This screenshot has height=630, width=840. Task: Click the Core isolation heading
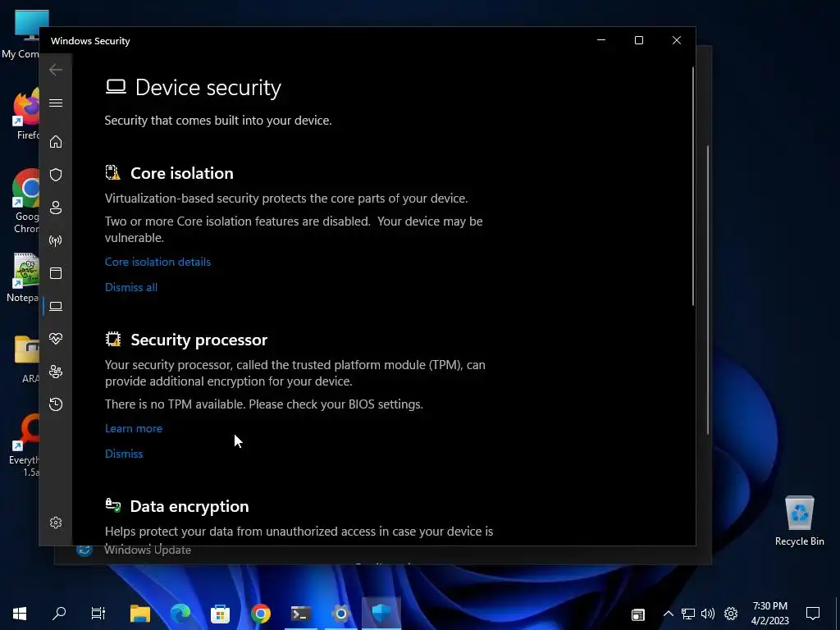coord(182,173)
